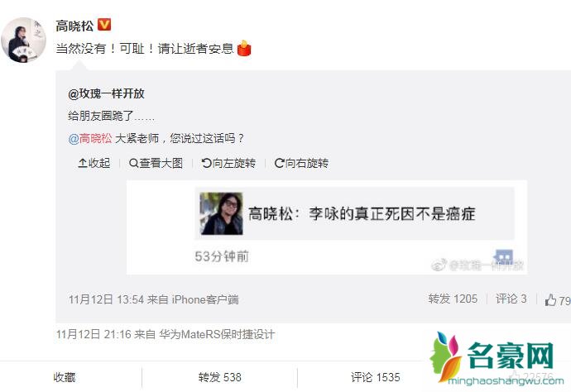Click the orange verified V badge
This screenshot has height=392, width=571.
coord(104,25)
